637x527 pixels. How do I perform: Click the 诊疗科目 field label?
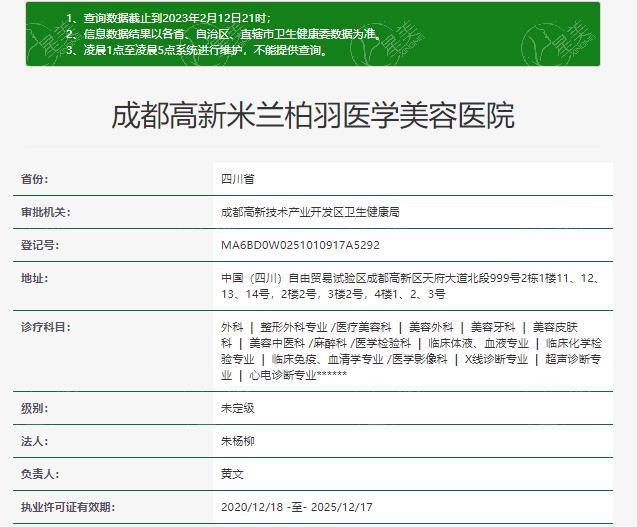click(x=46, y=327)
